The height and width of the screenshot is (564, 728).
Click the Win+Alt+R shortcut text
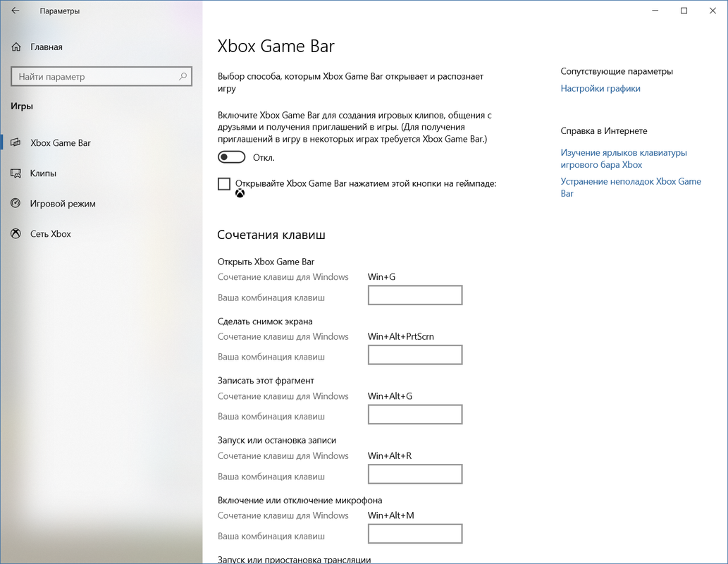pos(390,455)
